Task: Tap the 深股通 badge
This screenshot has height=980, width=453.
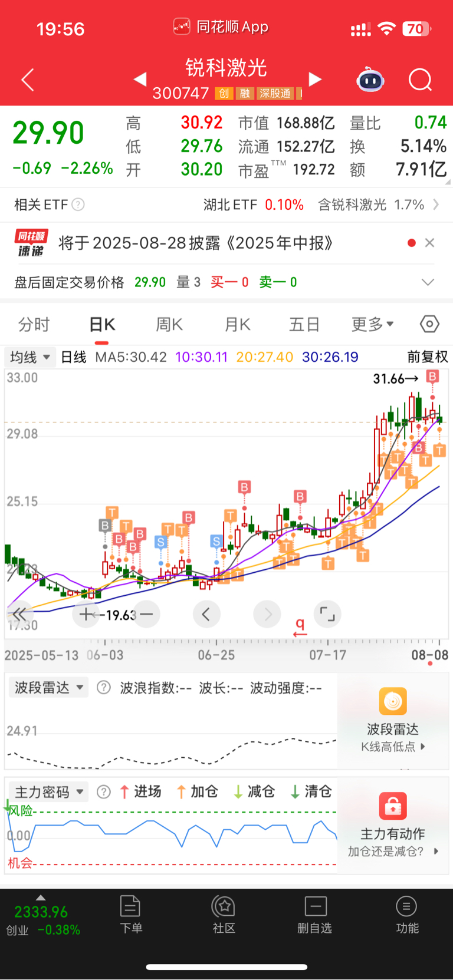Action: click(275, 93)
